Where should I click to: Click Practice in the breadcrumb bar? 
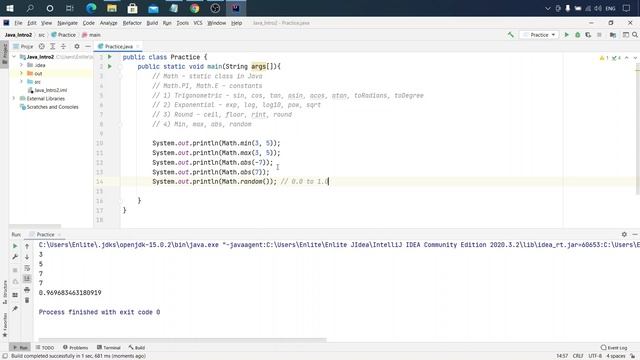point(64,35)
